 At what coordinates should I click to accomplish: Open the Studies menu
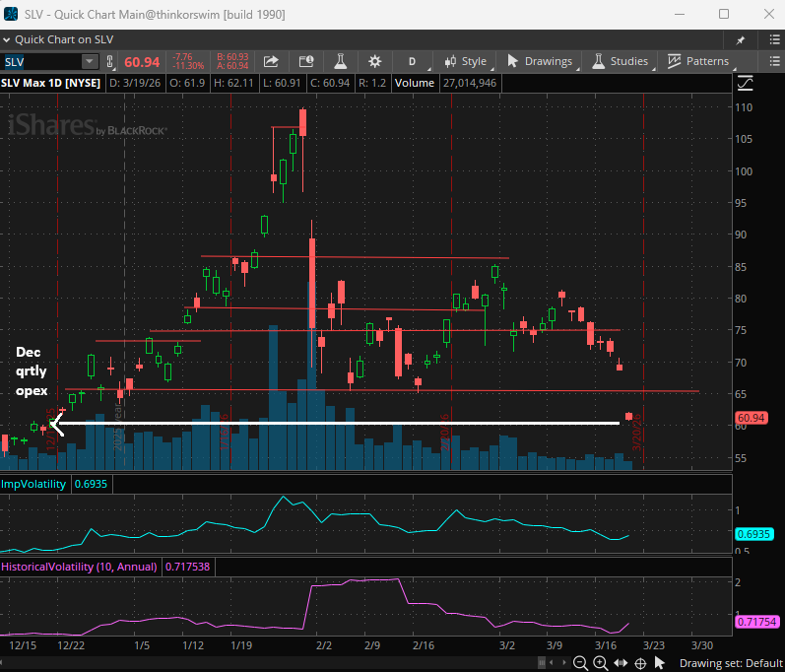pyautogui.click(x=621, y=62)
